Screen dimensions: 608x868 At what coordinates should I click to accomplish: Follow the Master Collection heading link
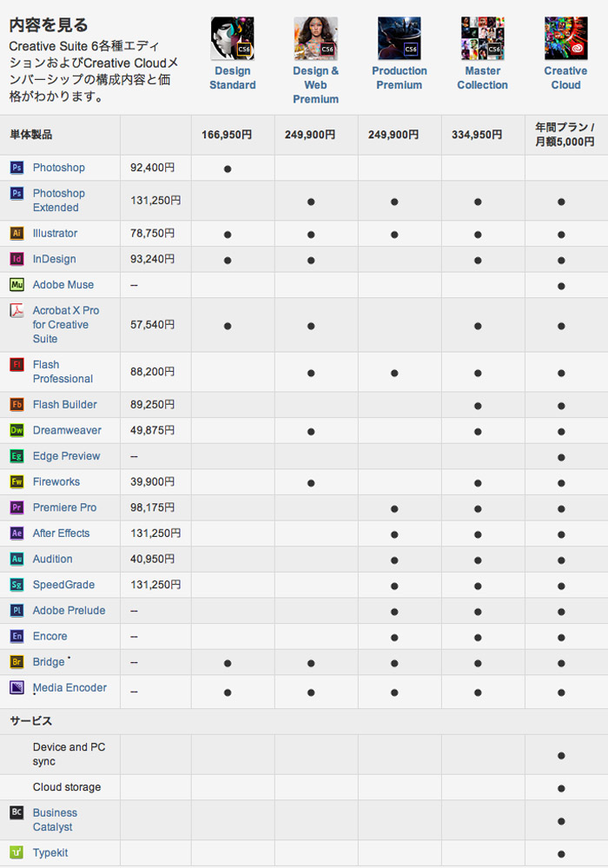(482, 78)
